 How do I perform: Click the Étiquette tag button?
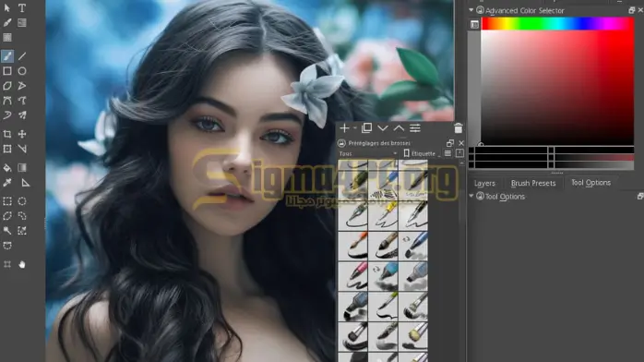click(x=422, y=153)
